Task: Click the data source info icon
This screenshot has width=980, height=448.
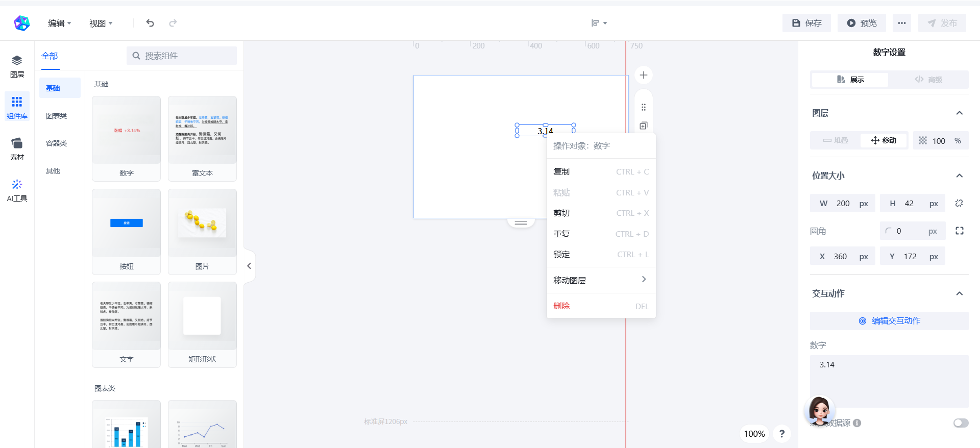Action: coord(857,423)
